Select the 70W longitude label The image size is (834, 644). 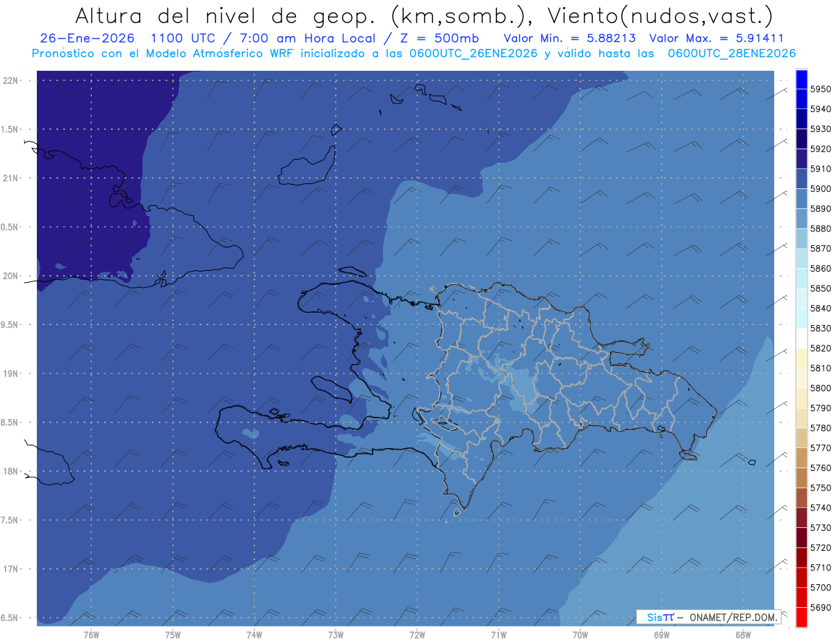pos(580,636)
